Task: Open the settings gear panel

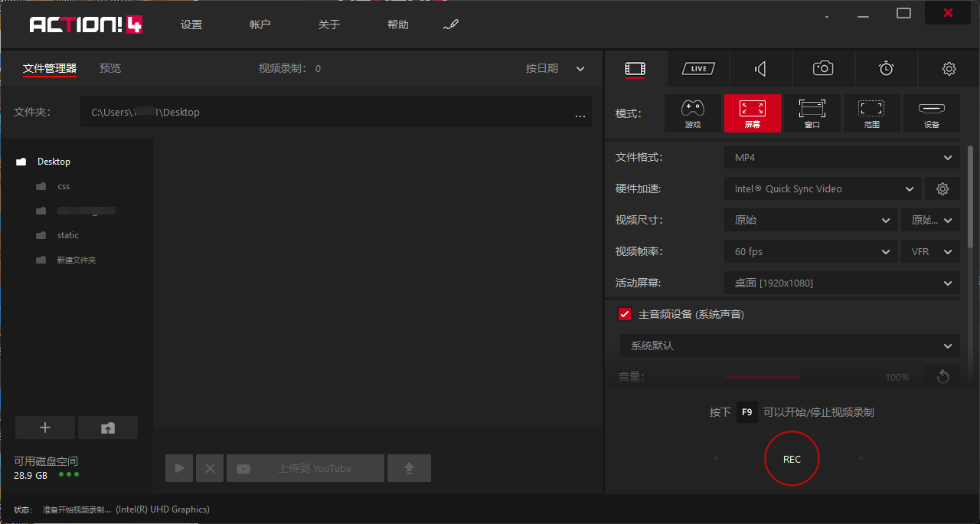Action: (x=949, y=68)
